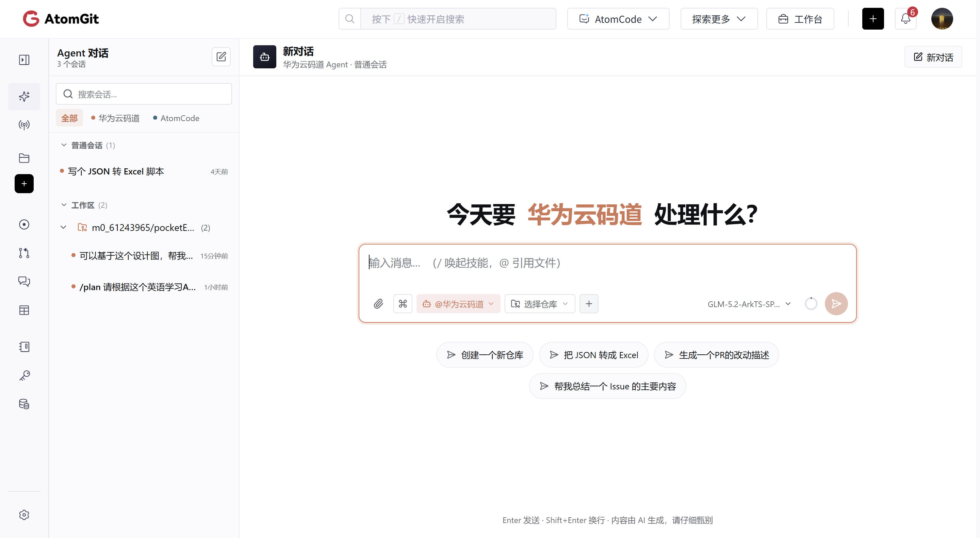Screen dimensions: 980x538
Task: Click new conversation edit icon beside Agent 对话
Action: tap(221, 57)
